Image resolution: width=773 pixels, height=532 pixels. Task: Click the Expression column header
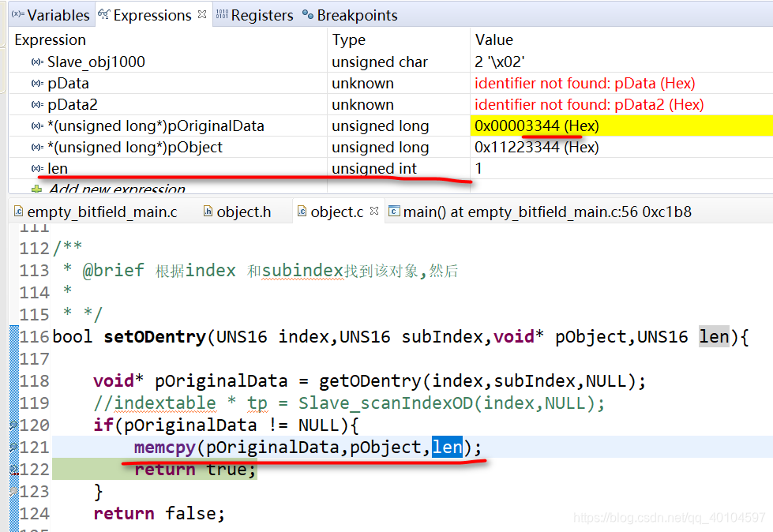point(51,40)
